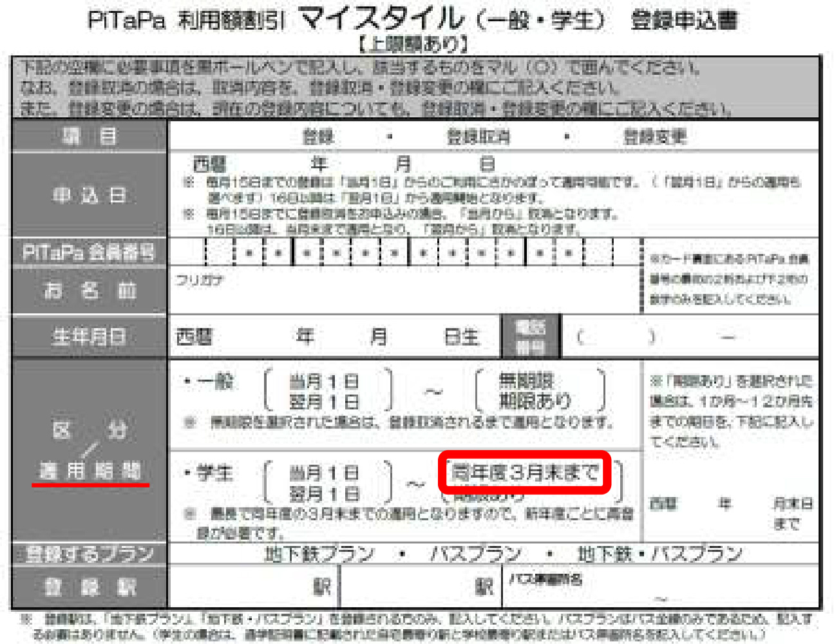The image size is (834, 644).
Task: Choose 当月1日 in the 一般 row
Action: pos(324,382)
